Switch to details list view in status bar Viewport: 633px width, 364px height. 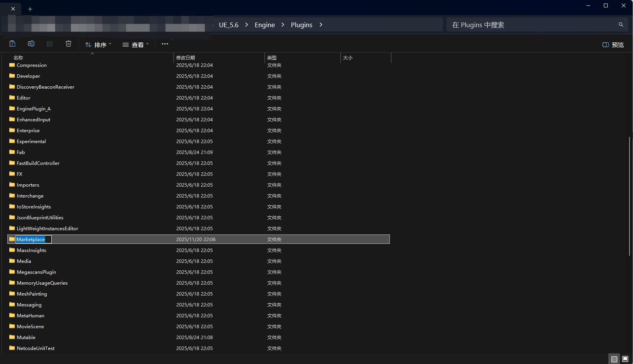click(x=614, y=359)
